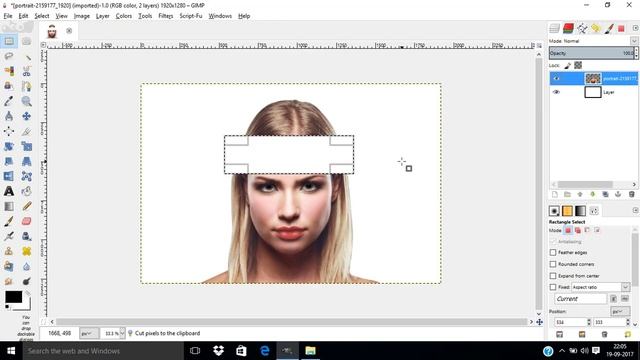This screenshot has width=640, height=360.
Task: Toggle lock pixels brush icon
Action: coord(567,65)
